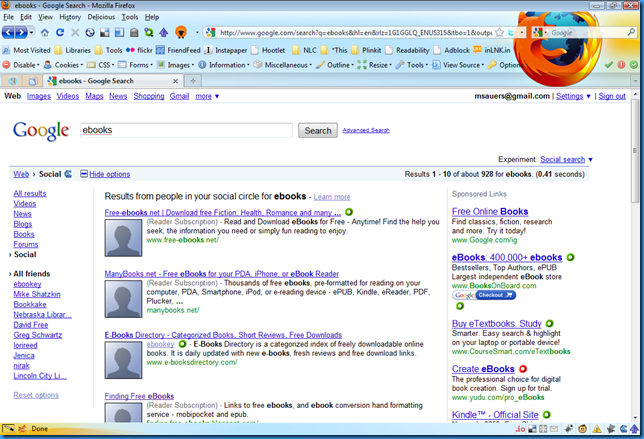Click the search magnifier in the Google box

coord(631,32)
